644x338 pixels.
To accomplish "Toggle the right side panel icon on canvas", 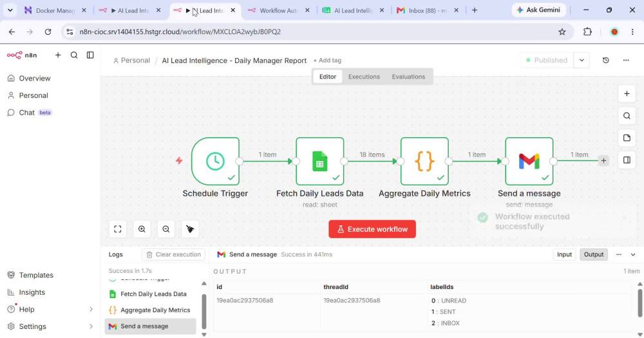I will click(x=627, y=160).
